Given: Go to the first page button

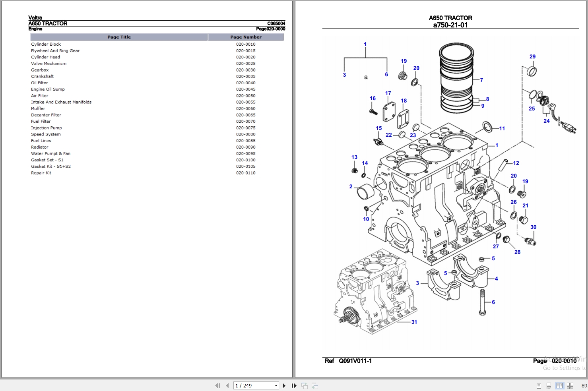Looking at the screenshot, I should pos(217,385).
